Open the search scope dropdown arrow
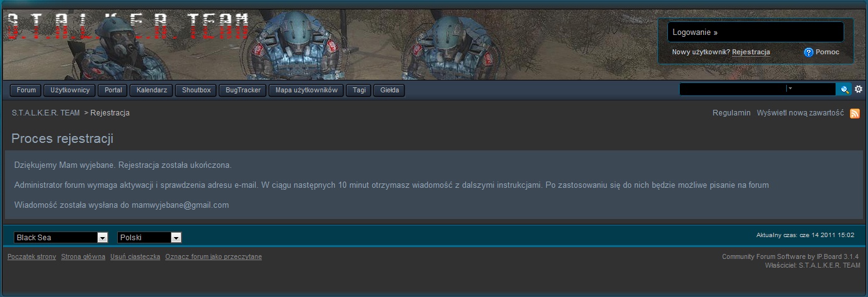 [790, 89]
